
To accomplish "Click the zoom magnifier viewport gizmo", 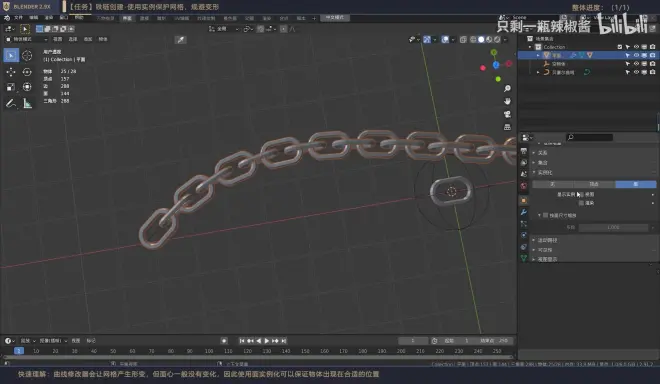I will click(x=507, y=88).
